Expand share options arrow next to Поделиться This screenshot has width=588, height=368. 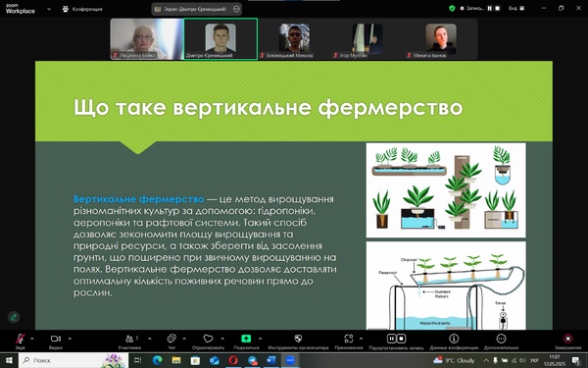point(261,339)
